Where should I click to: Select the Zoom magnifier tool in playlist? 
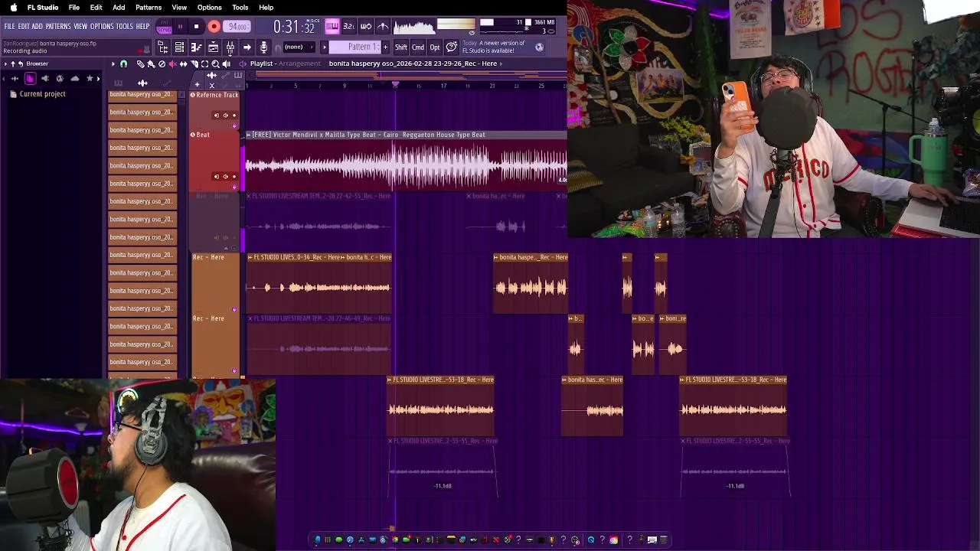tap(215, 64)
